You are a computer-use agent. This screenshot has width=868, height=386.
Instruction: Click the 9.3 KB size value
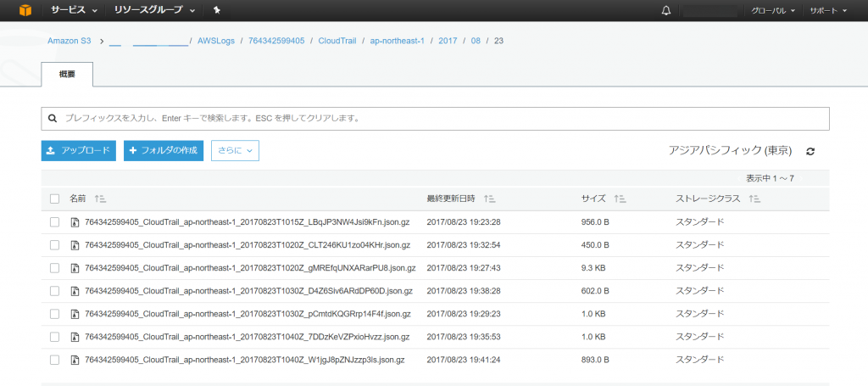tap(593, 268)
